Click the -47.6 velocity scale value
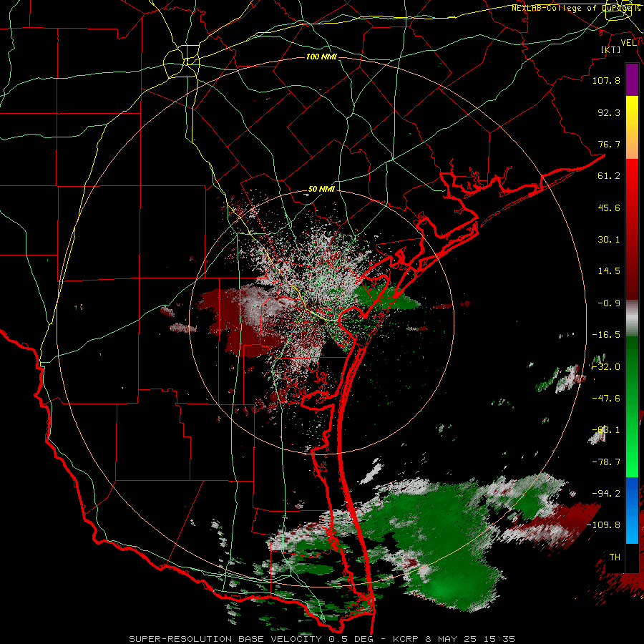644x644 pixels. 606,399
